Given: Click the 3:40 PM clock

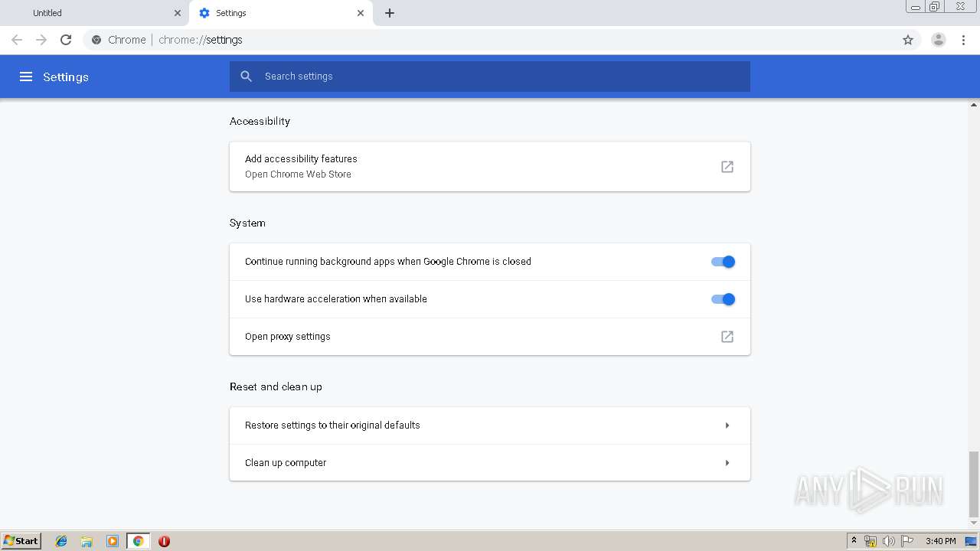Looking at the screenshot, I should pyautogui.click(x=940, y=541).
